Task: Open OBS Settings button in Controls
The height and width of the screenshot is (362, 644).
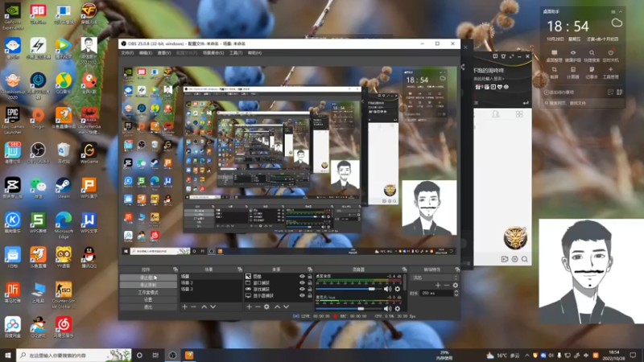Action: coord(148,299)
